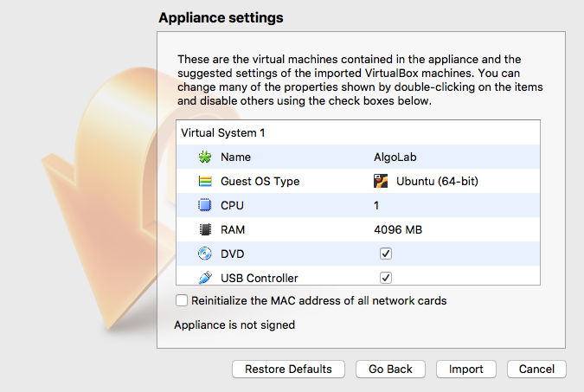This screenshot has width=584, height=392.
Task: Click the Cancel button
Action: click(536, 369)
